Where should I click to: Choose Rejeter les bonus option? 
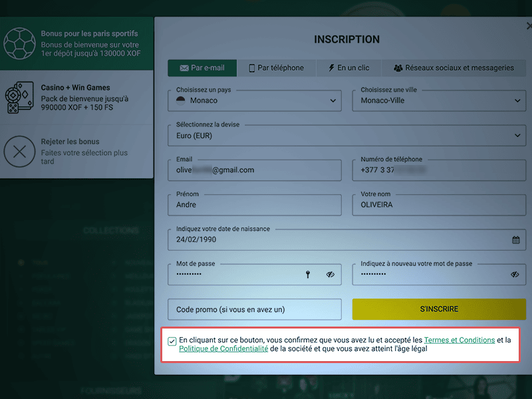coord(76,152)
